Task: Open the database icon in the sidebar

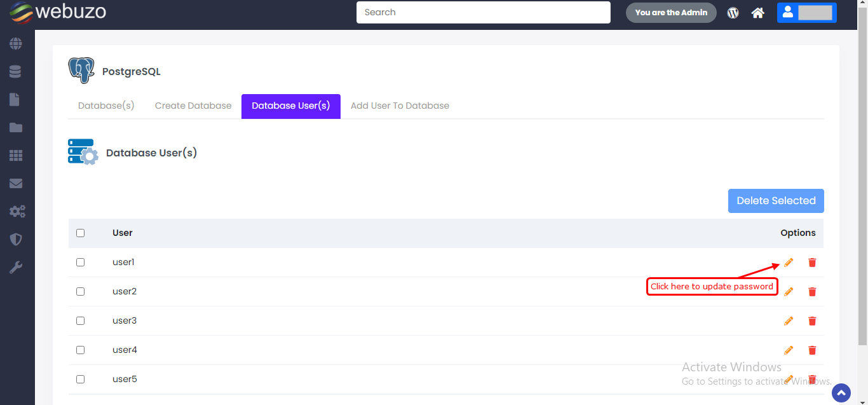Action: 16,72
